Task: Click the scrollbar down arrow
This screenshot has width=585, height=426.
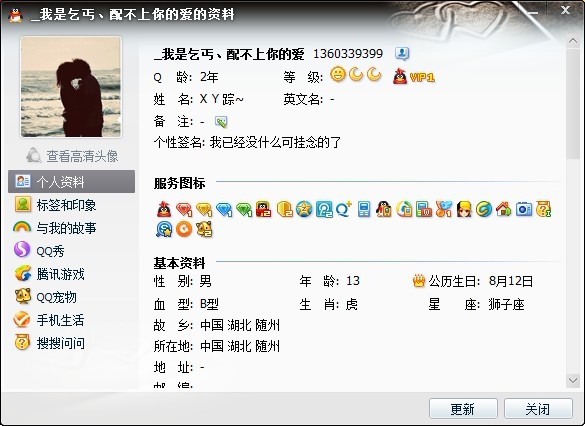Action: coord(573,380)
